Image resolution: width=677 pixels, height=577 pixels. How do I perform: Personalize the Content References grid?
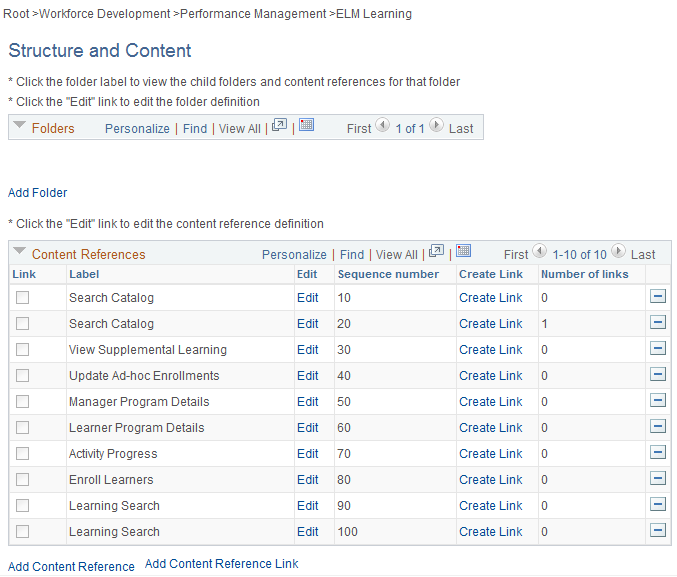[294, 255]
